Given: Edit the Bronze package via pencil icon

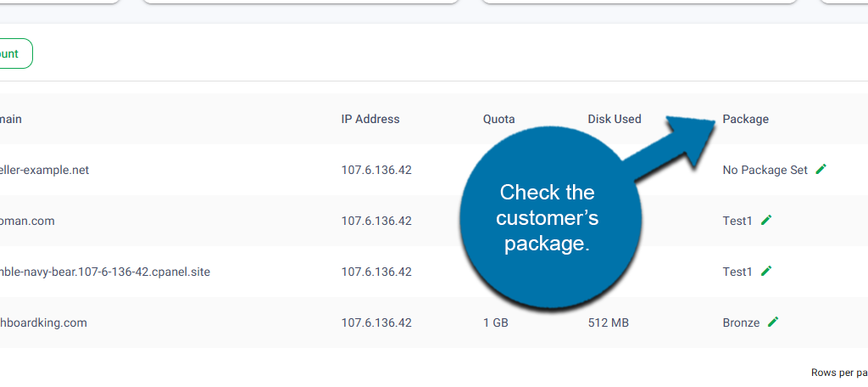Looking at the screenshot, I should pyautogui.click(x=773, y=322).
